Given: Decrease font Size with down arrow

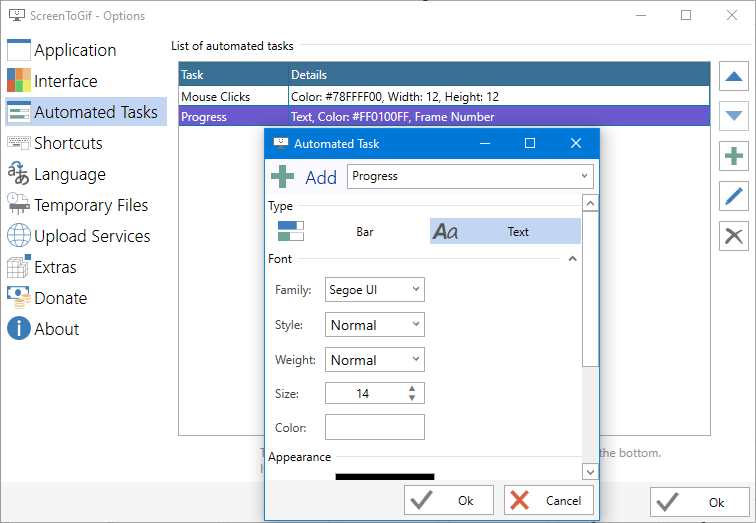Looking at the screenshot, I should pyautogui.click(x=412, y=398).
